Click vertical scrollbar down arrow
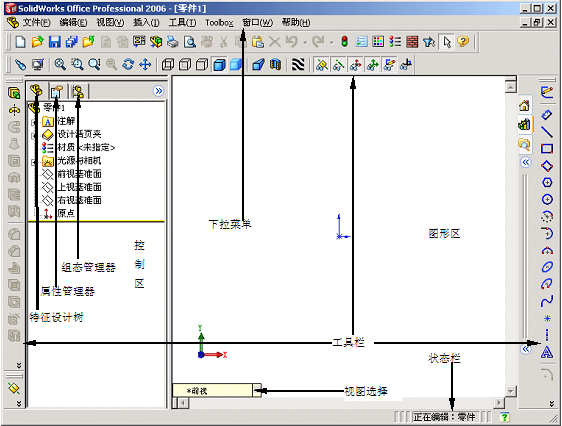Image resolution: width=562 pixels, height=426 pixels. pyautogui.click(x=510, y=391)
